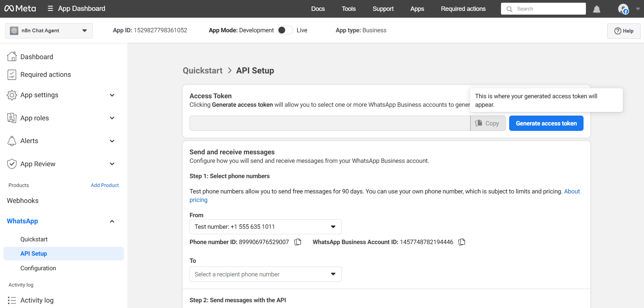Image resolution: width=644 pixels, height=308 pixels.
Task: Open the From test number dropdown
Action: tap(265, 227)
